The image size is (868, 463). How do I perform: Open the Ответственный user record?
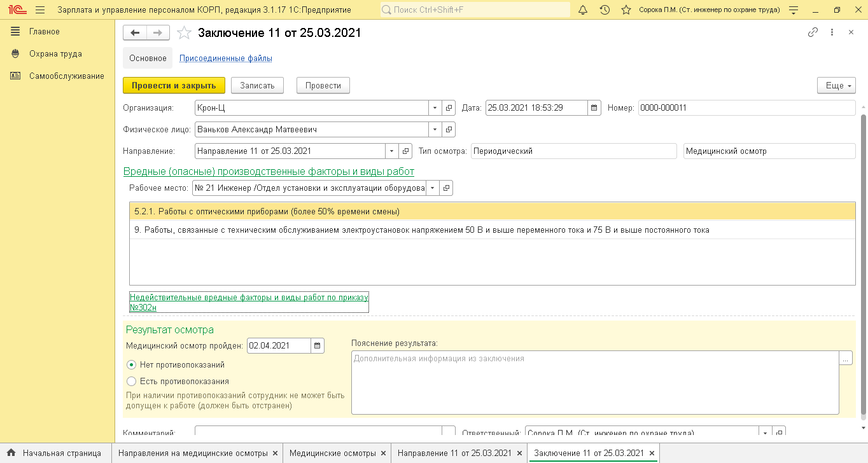tap(780, 432)
